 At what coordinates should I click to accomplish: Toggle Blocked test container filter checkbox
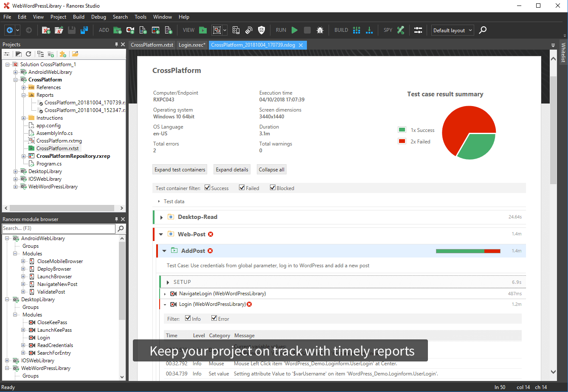click(x=273, y=188)
